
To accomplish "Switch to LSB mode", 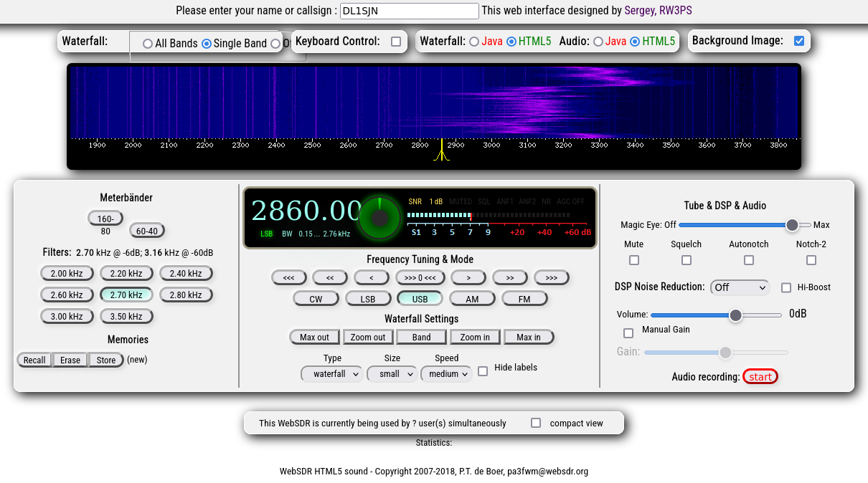I will 368,299.
